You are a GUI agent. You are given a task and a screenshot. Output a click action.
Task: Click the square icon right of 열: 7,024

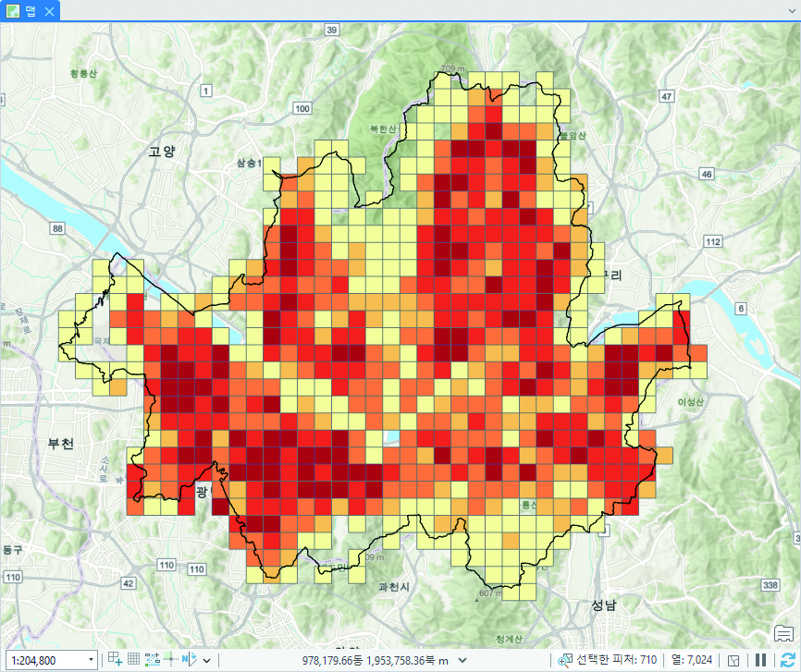(733, 660)
